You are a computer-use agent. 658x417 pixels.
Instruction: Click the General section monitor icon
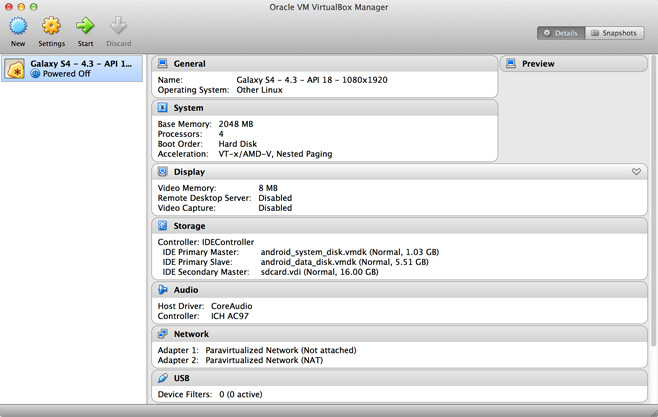coord(162,64)
